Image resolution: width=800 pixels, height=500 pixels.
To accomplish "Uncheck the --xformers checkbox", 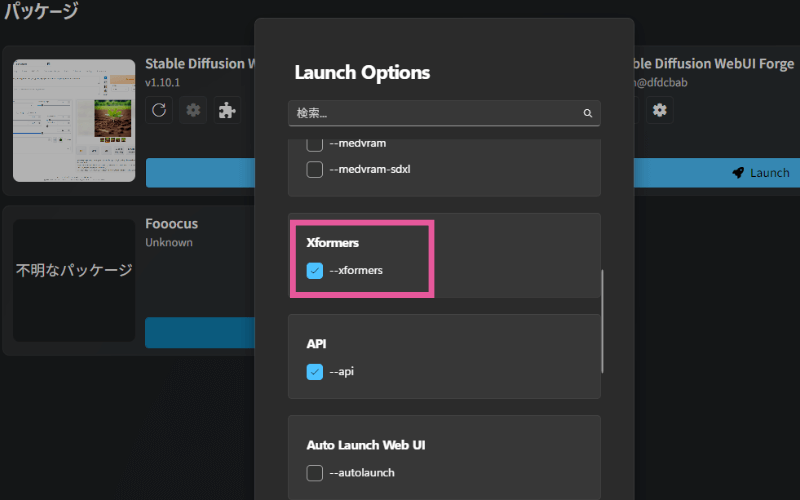I will click(315, 270).
